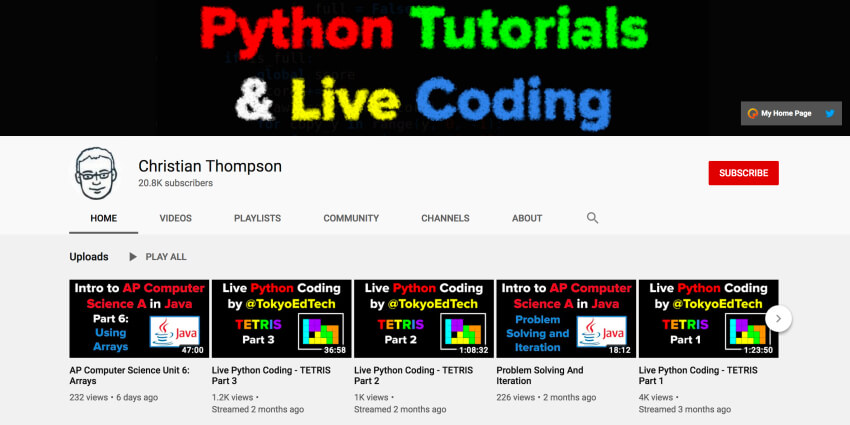The image size is (850, 425).
Task: Open the My Home Page banner link
Action: coord(780,113)
